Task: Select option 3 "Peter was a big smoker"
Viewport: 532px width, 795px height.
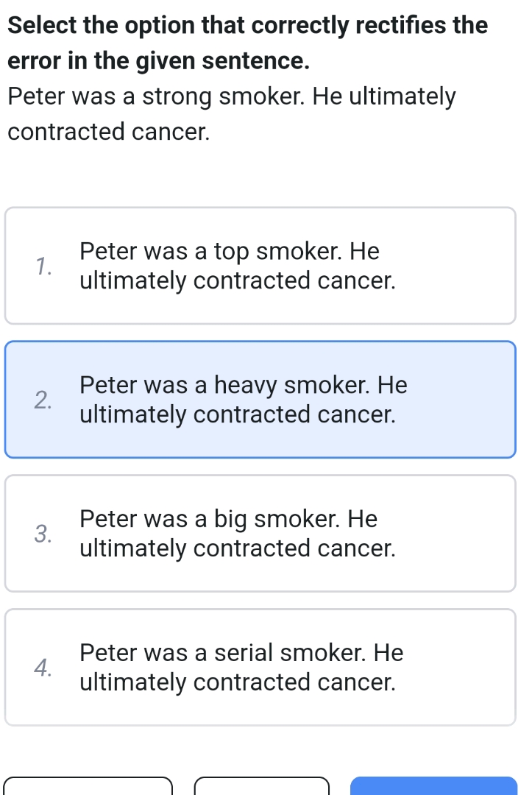Action: [x=259, y=533]
